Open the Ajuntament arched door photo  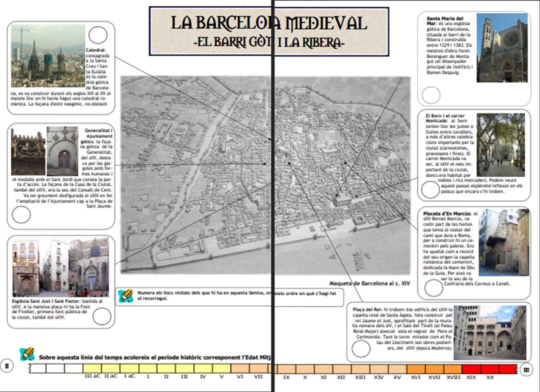point(62,151)
